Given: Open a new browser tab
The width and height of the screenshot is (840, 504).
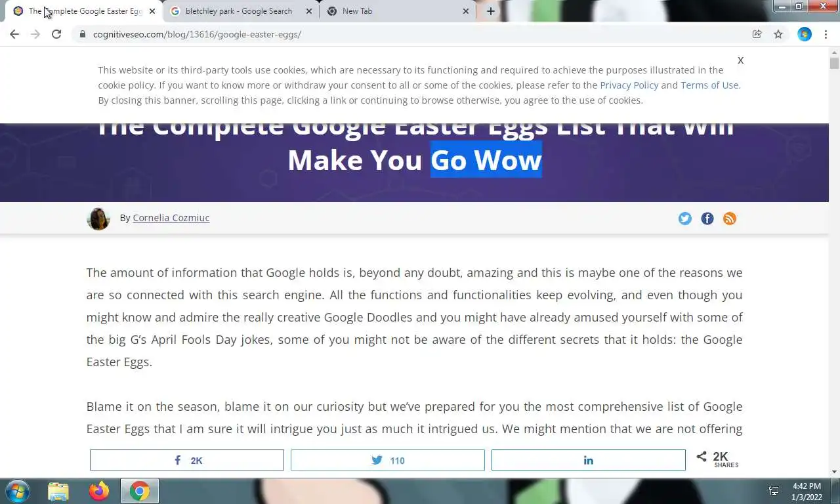Looking at the screenshot, I should (490, 11).
